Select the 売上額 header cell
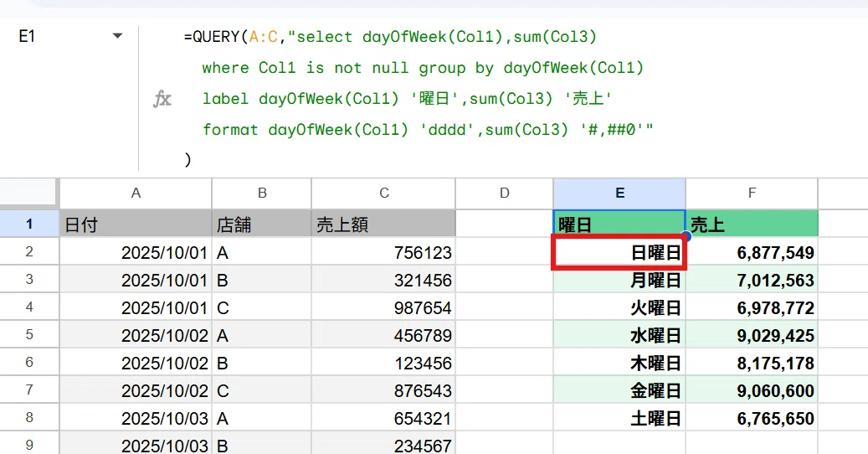868x454 pixels. (x=383, y=224)
